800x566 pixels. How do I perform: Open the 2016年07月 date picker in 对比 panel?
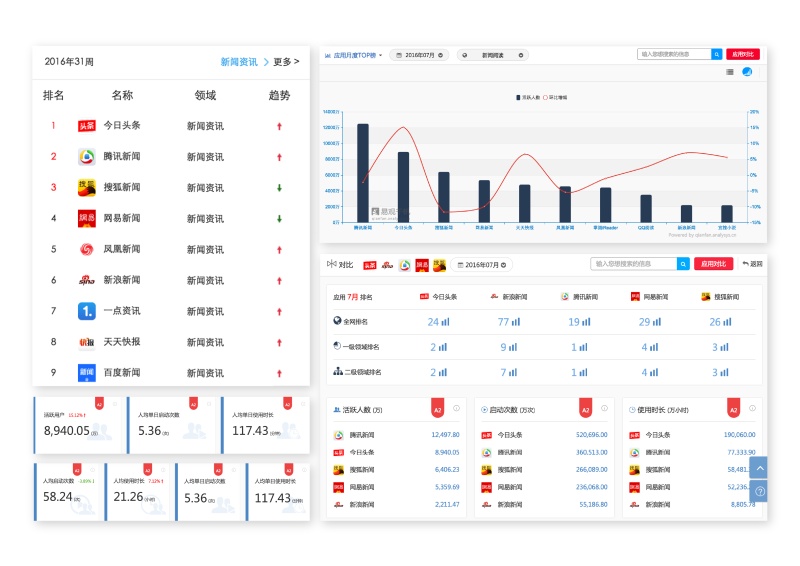[x=482, y=265]
